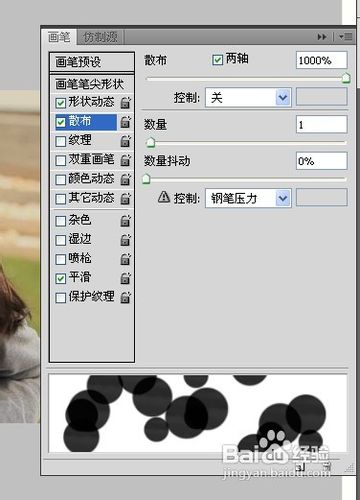Enable the 纹理 checkbox
The height and width of the screenshot is (500, 360).
click(x=61, y=141)
